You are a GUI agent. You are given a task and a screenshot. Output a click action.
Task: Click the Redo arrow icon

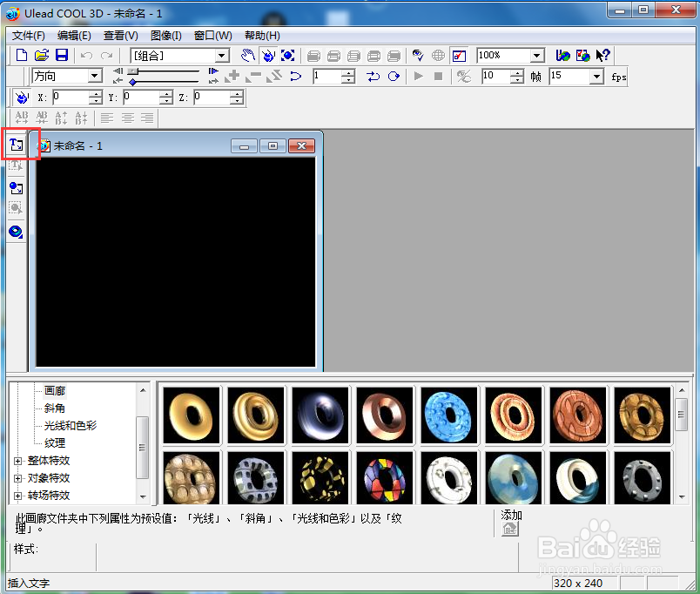(x=107, y=56)
